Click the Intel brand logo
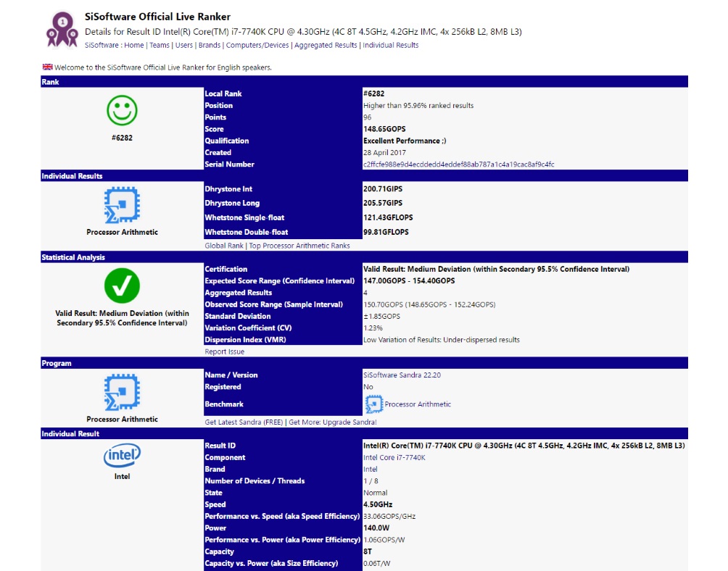728x571 pixels. (122, 456)
